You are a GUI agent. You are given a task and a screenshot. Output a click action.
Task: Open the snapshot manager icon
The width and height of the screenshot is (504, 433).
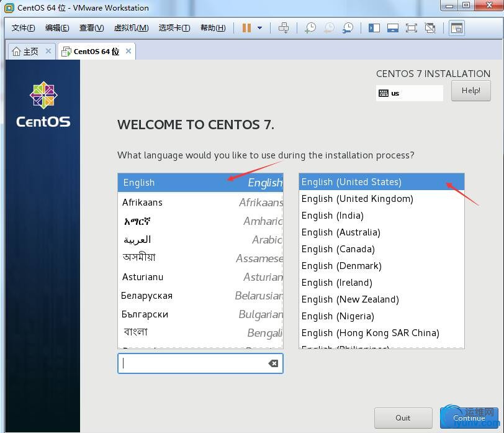point(348,28)
